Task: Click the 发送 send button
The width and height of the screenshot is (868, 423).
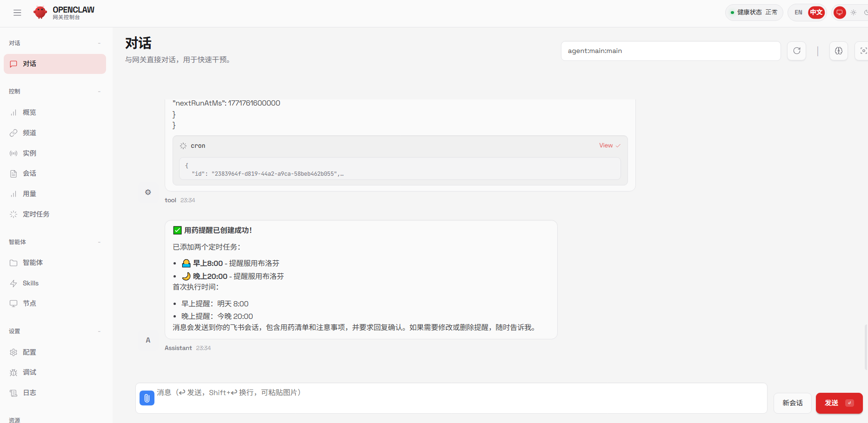Action: [x=839, y=403]
